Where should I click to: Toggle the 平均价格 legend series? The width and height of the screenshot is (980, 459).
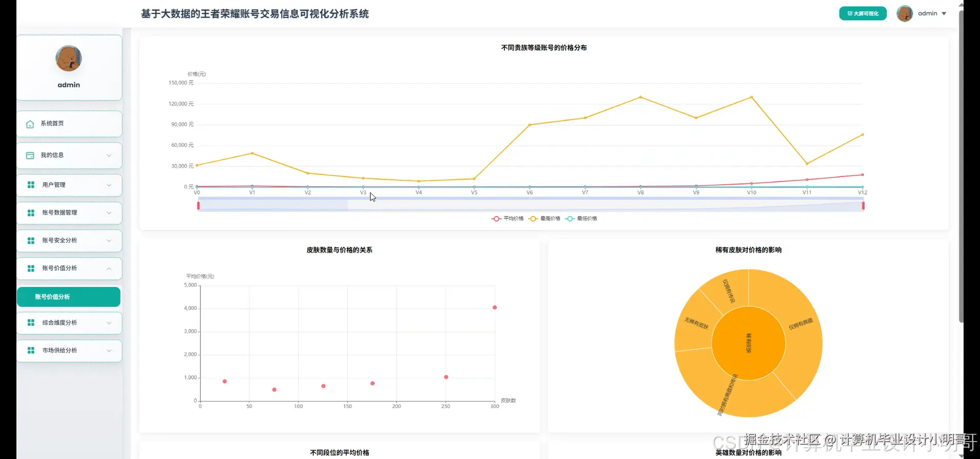(x=507, y=219)
